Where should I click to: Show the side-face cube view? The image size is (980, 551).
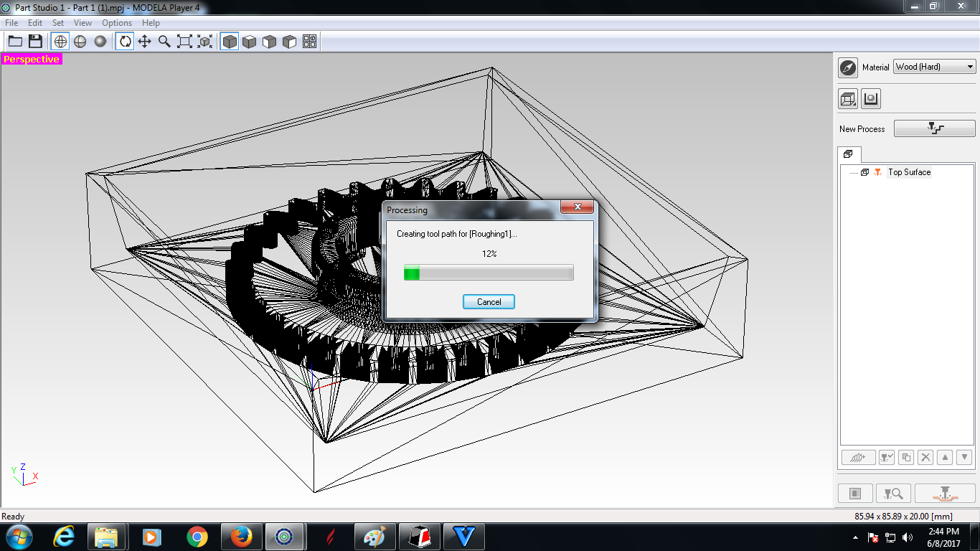click(290, 42)
